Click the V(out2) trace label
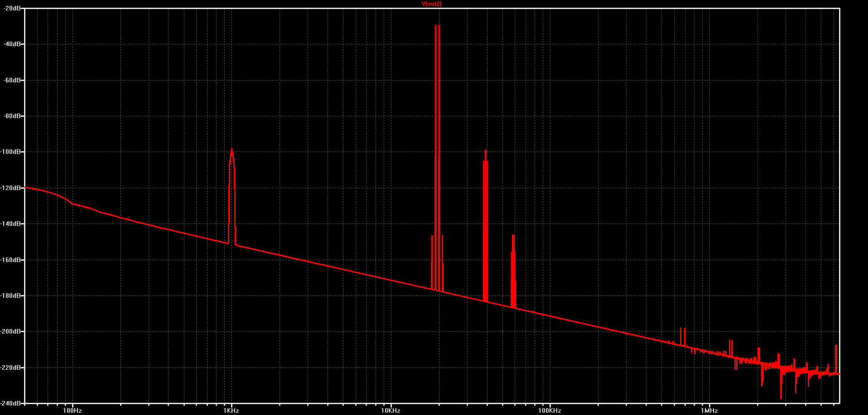 431,4
